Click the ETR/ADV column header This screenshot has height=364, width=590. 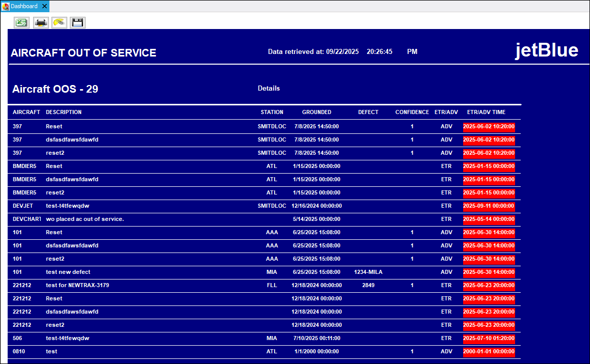click(x=446, y=112)
